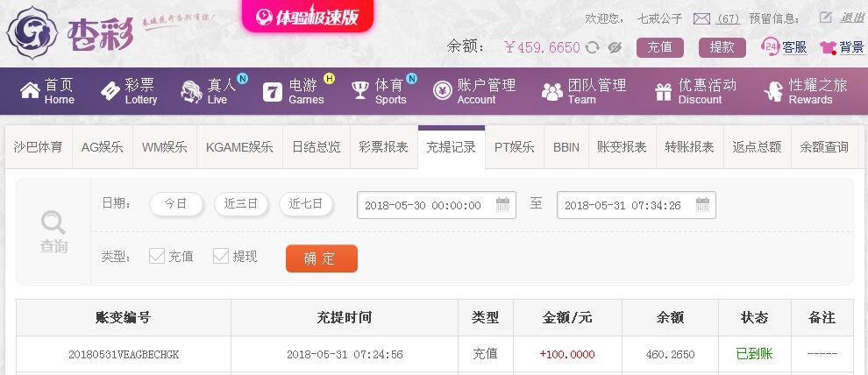Click the 背景 shirt icon
This screenshot has width=868, height=375.
829,47
